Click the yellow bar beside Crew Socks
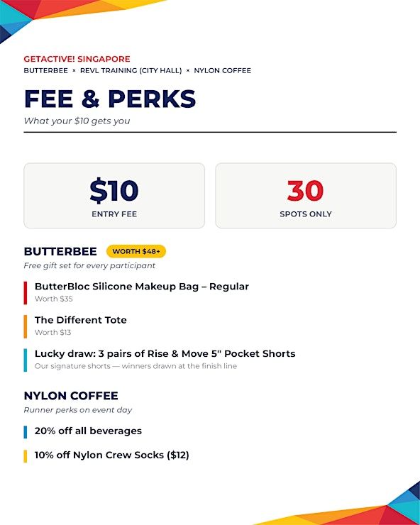The width and height of the screenshot is (420, 525). click(26, 456)
